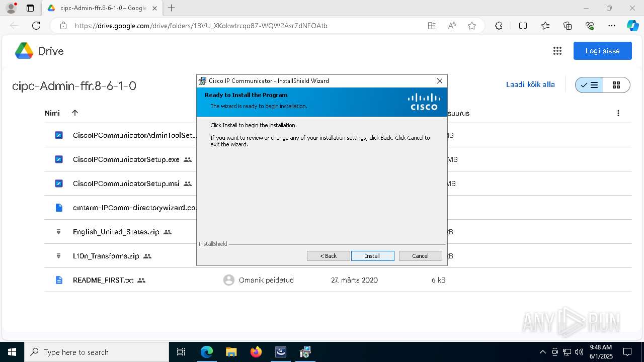The height and width of the screenshot is (362, 644).
Task: Open browser Extensions puzzle icon
Action: tap(499, 26)
